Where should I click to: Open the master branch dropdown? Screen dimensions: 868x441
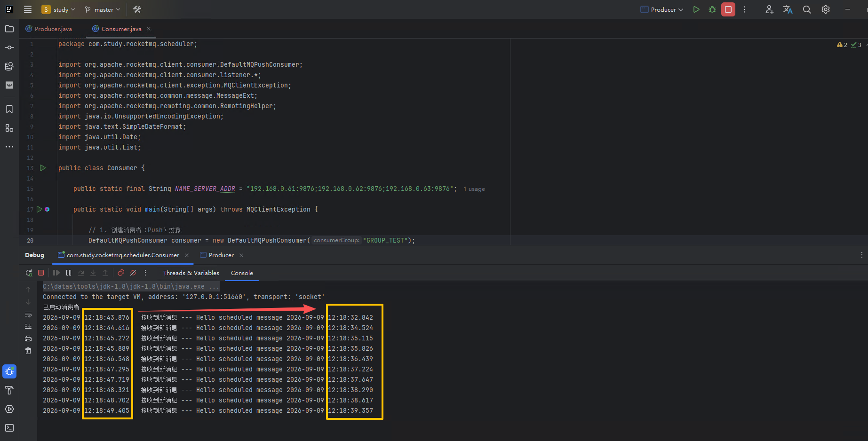(x=102, y=9)
